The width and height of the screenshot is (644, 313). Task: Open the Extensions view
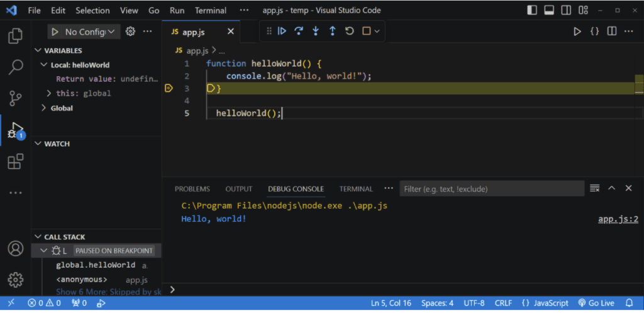tap(15, 162)
